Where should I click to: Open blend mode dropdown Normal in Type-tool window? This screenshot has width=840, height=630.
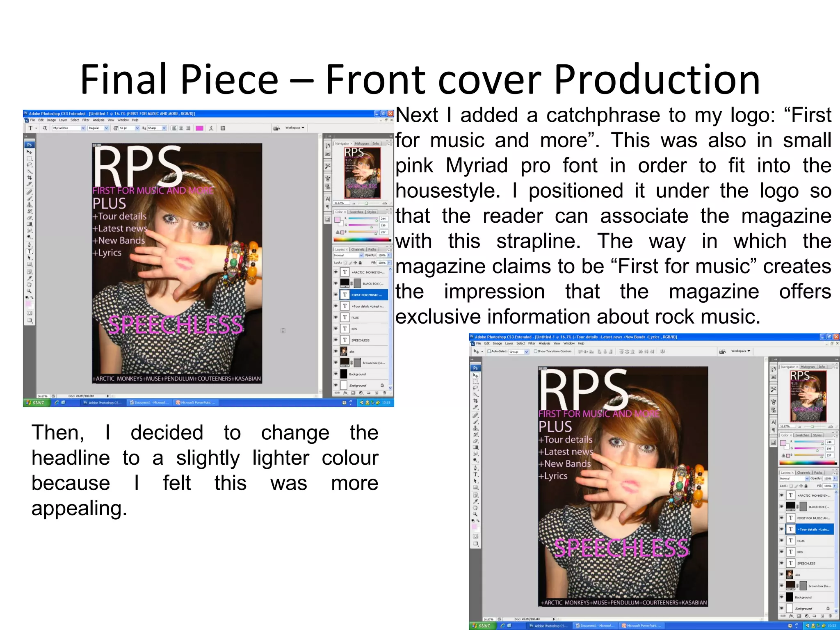tap(348, 255)
